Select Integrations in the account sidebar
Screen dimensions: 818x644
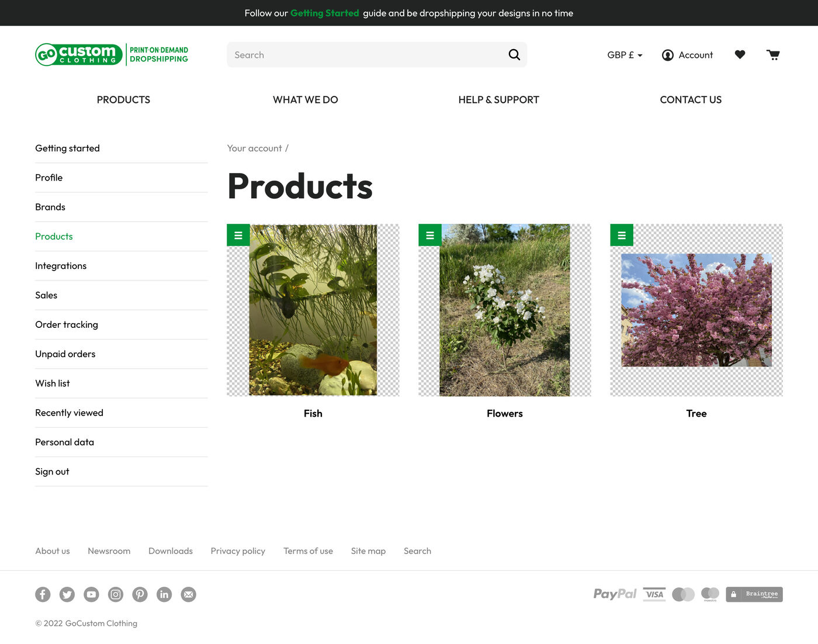[x=61, y=266]
